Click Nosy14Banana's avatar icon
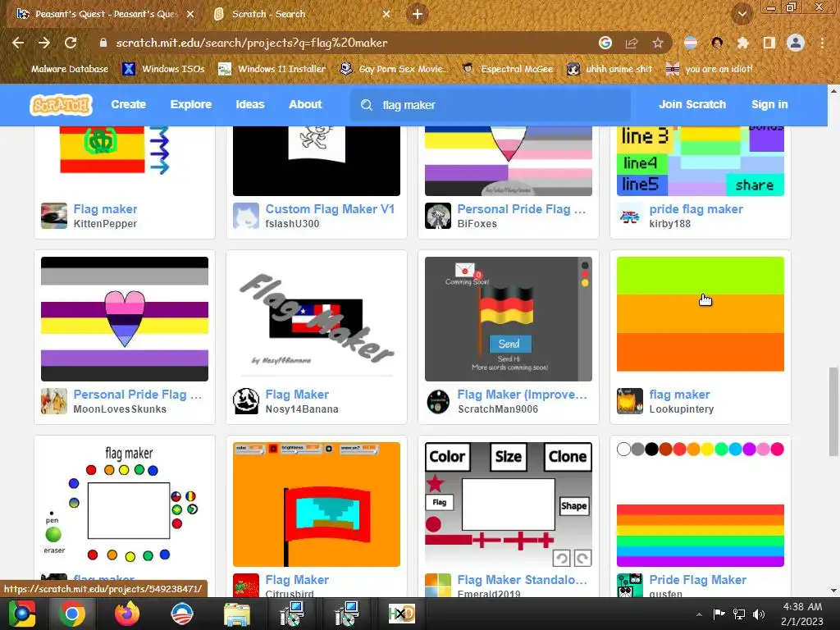This screenshot has width=840, height=630. [246, 400]
